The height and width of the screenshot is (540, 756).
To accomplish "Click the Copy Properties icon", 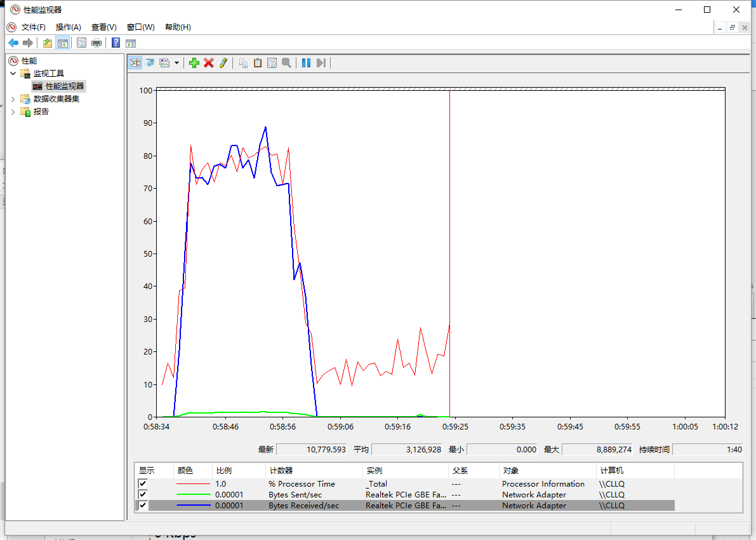I will (x=243, y=63).
